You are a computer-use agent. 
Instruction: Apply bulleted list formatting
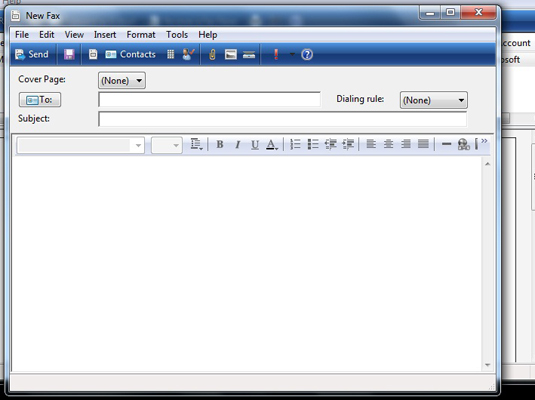pos(313,144)
